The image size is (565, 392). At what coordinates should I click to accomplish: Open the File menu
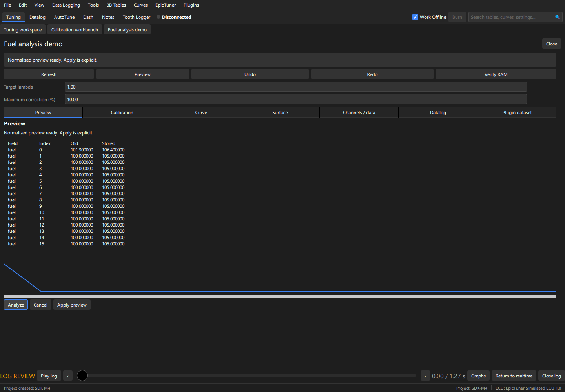(7, 5)
